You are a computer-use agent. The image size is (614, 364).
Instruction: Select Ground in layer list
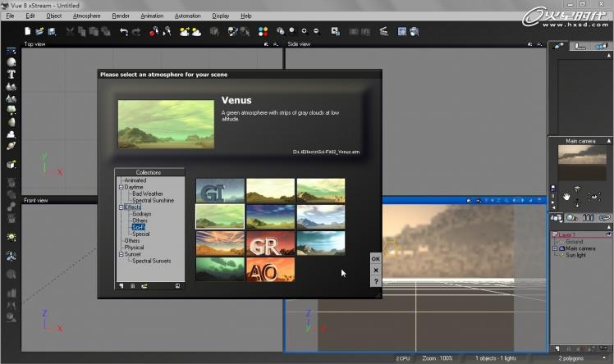(575, 242)
